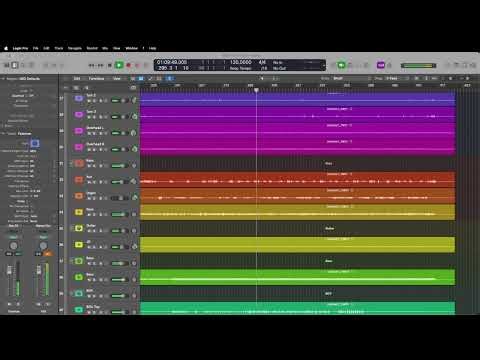
Task: Select the bright green track icon with waveform
Action: [79, 277]
